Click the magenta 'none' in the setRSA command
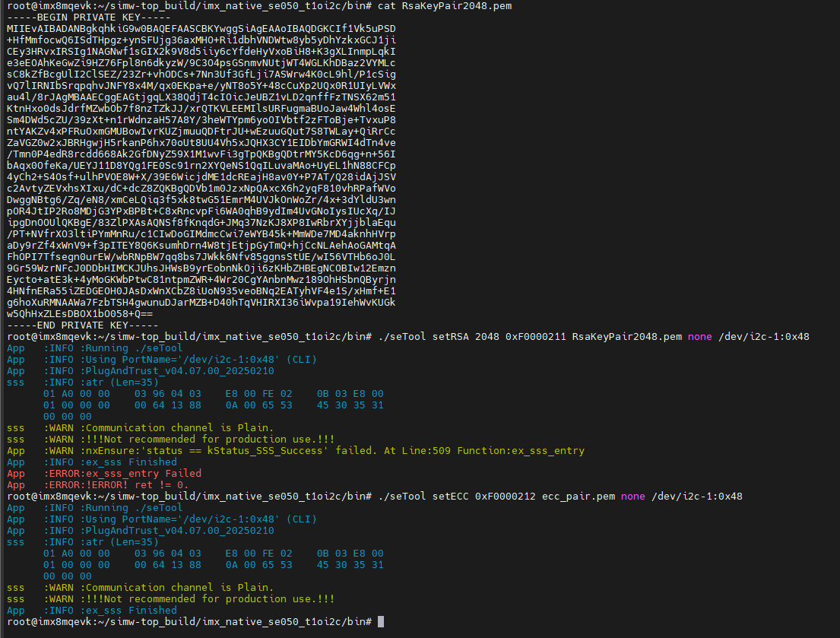 tap(699, 336)
